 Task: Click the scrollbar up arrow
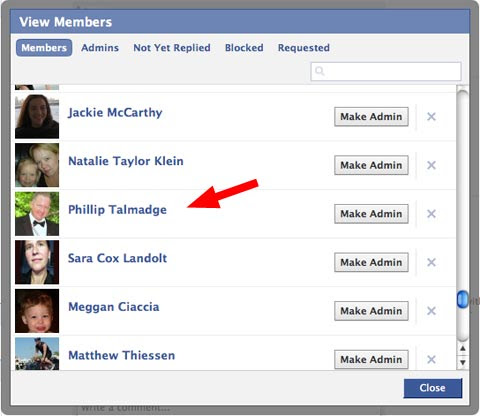(x=463, y=349)
